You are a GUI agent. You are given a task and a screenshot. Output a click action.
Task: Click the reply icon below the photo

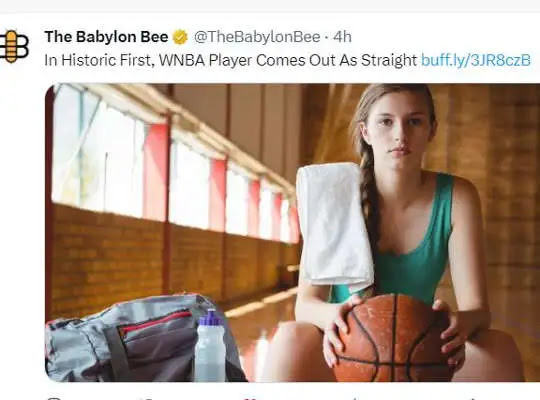click(x=53, y=399)
